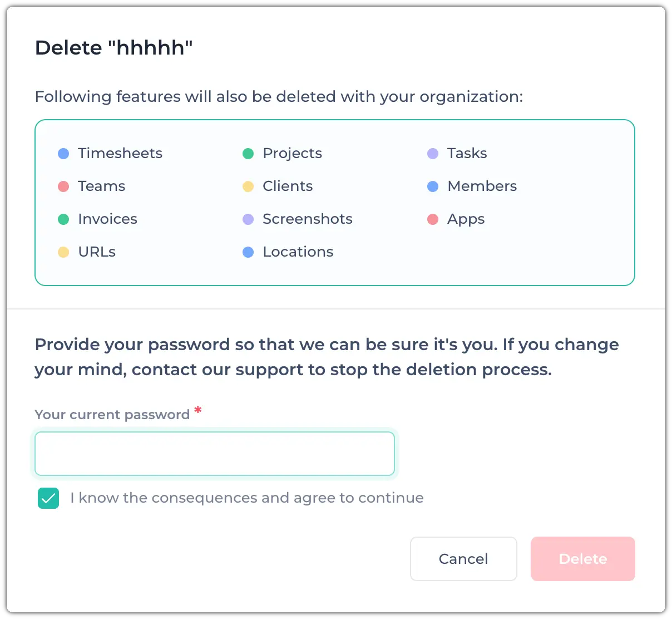Click the 'Your current password' field label
This screenshot has width=672, height=619.
112,415
